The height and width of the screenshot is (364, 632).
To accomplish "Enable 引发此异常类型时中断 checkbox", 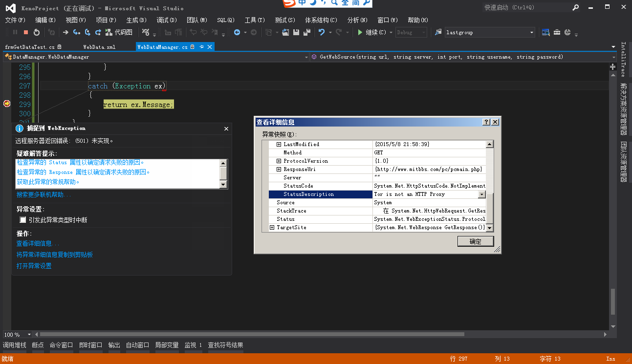I will (x=22, y=220).
